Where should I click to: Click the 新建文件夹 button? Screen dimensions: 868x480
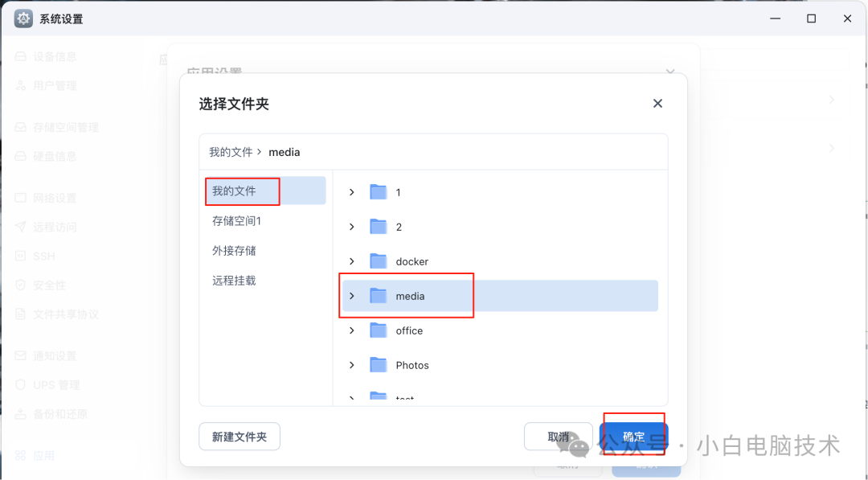[x=239, y=436]
